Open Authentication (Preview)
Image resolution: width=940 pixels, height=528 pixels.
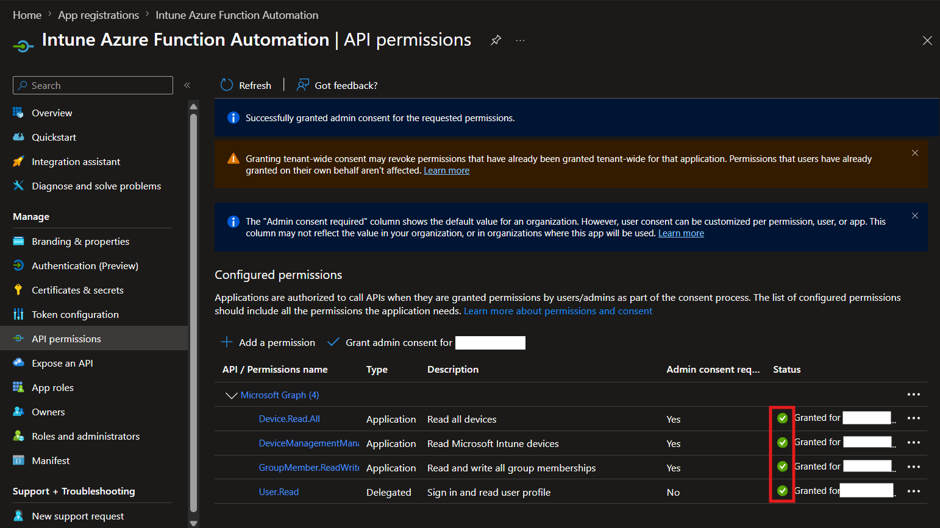(x=85, y=265)
